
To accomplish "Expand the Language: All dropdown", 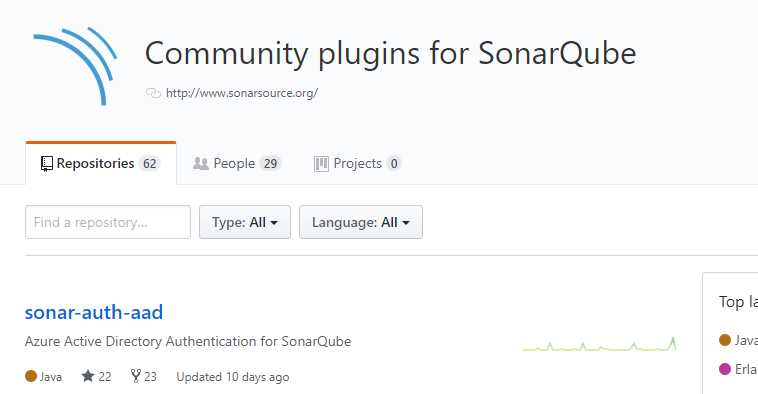I will 361,222.
